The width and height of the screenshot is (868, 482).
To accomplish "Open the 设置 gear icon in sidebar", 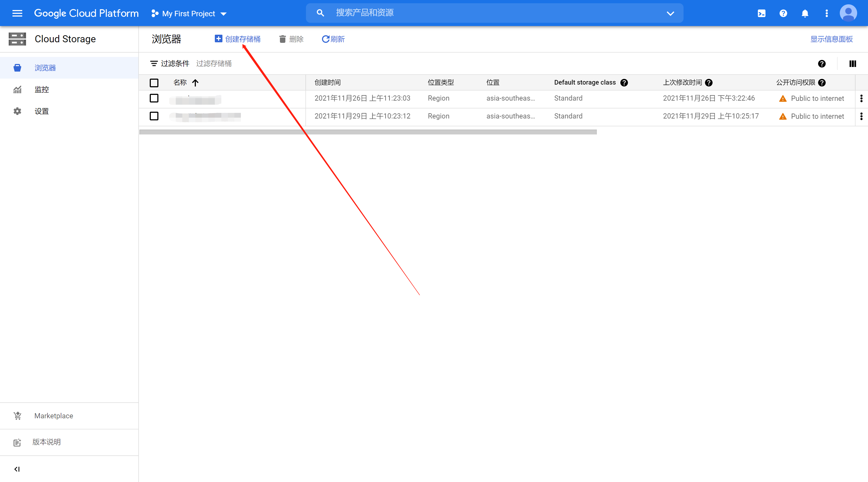I will (x=17, y=111).
